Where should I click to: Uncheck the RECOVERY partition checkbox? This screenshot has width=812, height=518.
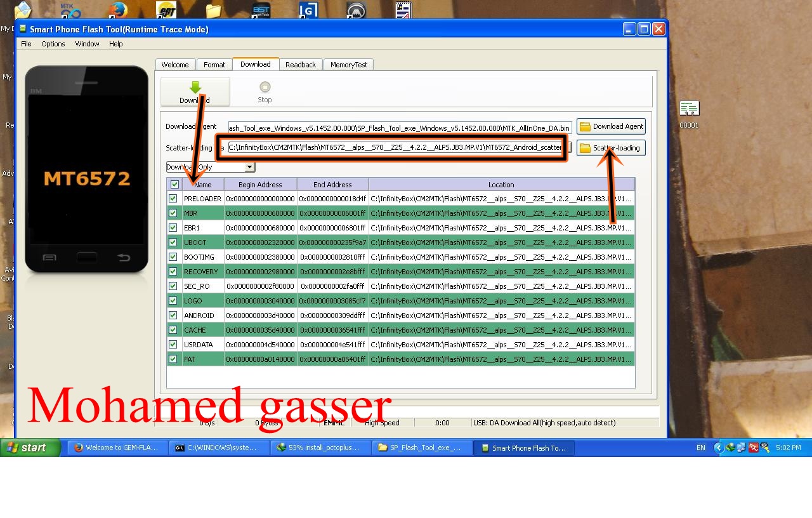(x=173, y=272)
